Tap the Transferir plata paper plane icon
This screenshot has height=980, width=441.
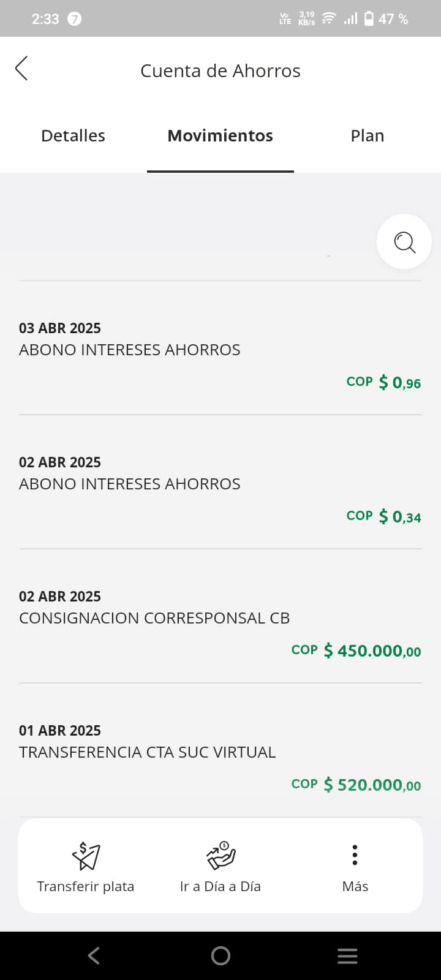tap(86, 856)
